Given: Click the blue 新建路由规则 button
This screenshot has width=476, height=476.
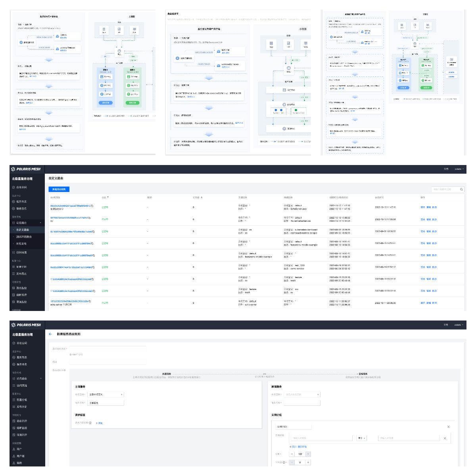Looking at the screenshot, I should [x=59, y=189].
